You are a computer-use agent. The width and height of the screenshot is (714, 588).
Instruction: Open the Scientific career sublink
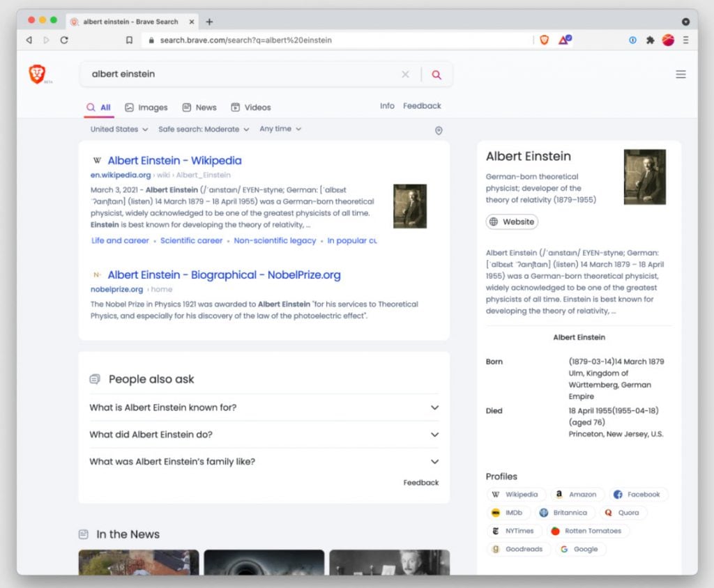click(191, 240)
